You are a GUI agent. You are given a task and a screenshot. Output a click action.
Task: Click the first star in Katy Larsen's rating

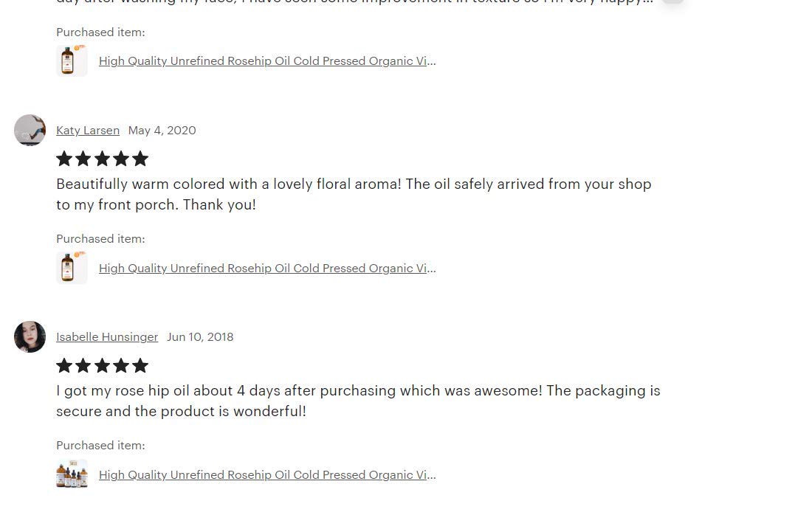(x=64, y=159)
